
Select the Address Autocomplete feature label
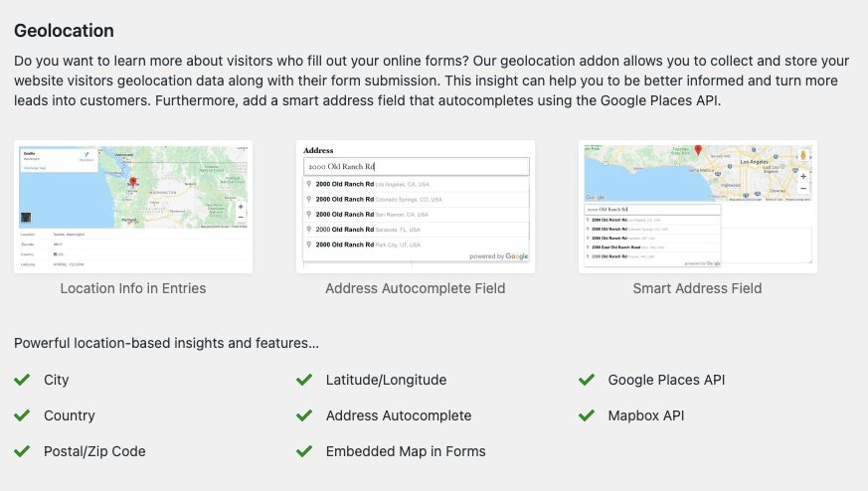[399, 415]
